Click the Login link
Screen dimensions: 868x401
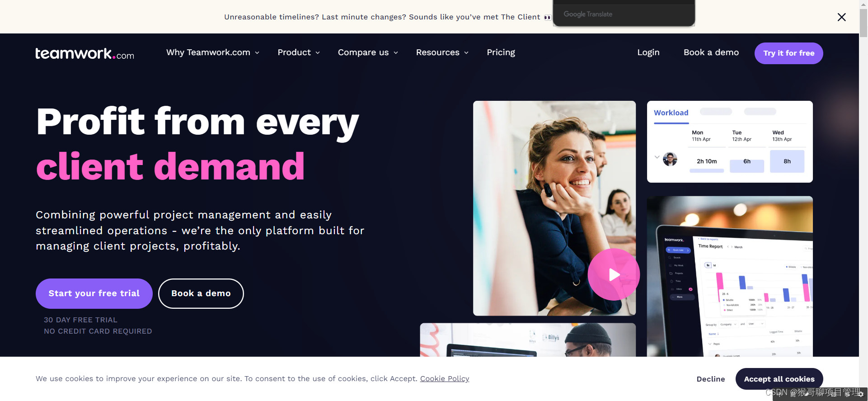click(648, 52)
